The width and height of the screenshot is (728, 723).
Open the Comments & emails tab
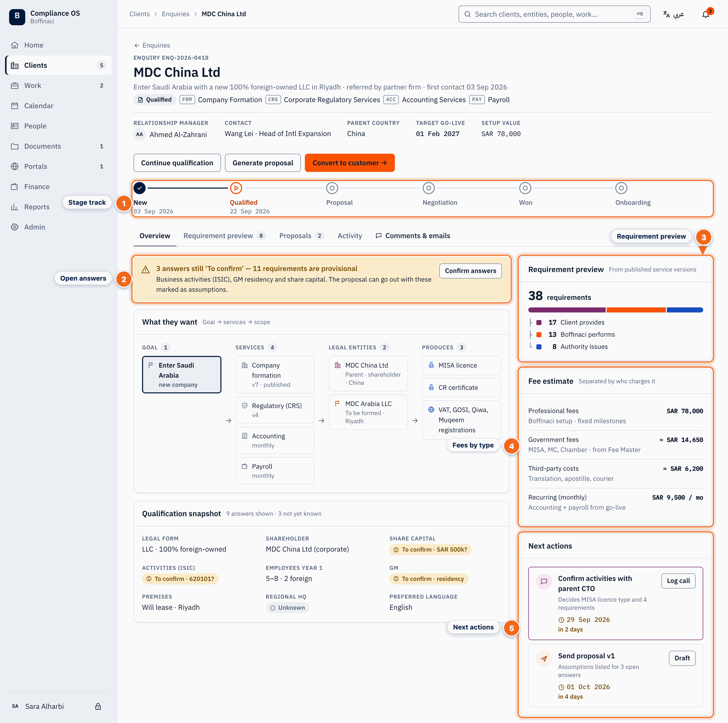coord(413,236)
